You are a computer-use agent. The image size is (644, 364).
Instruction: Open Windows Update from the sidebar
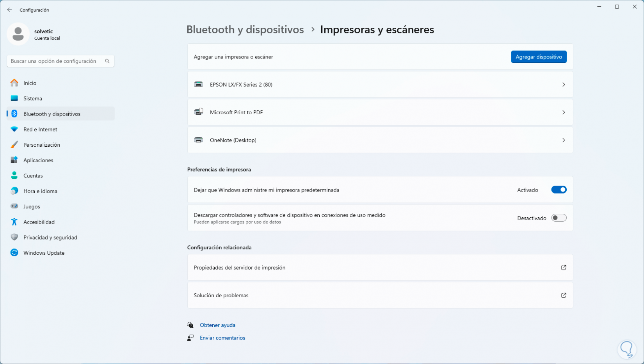pyautogui.click(x=14, y=252)
